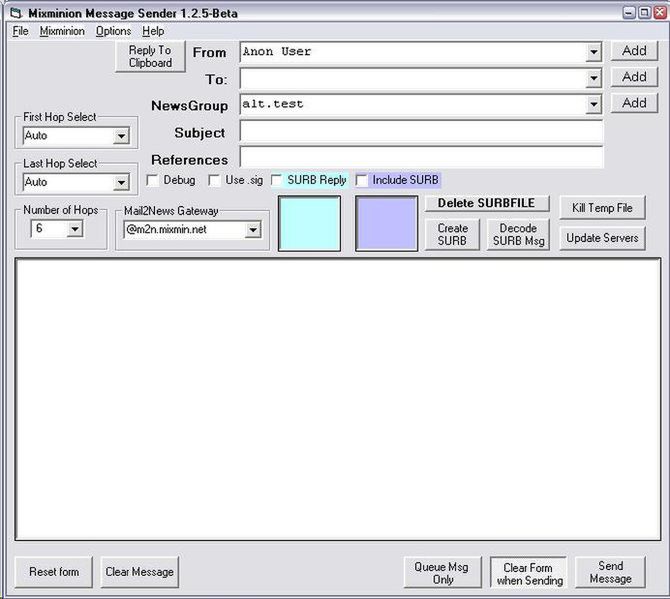Expand the NewsGroup dropdown arrow

tap(594, 104)
